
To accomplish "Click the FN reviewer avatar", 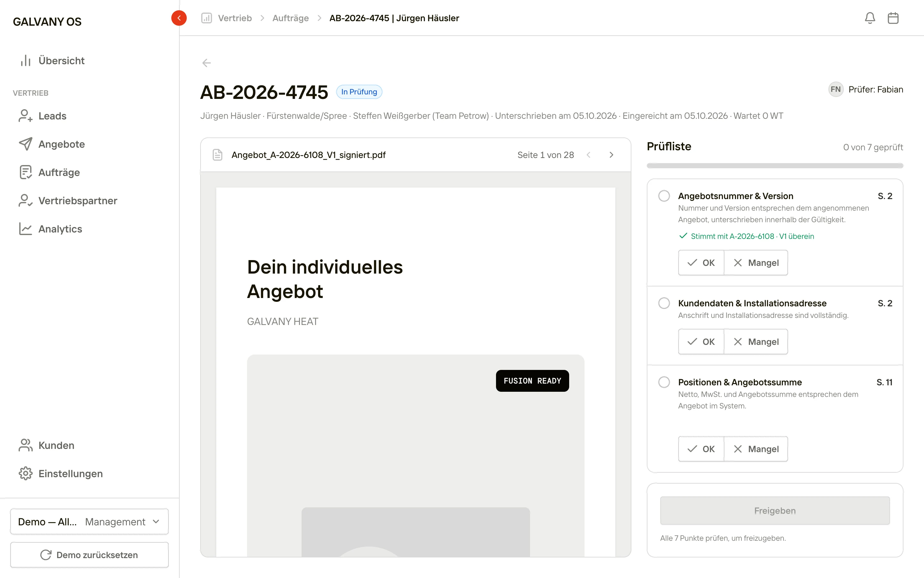I will click(x=835, y=90).
